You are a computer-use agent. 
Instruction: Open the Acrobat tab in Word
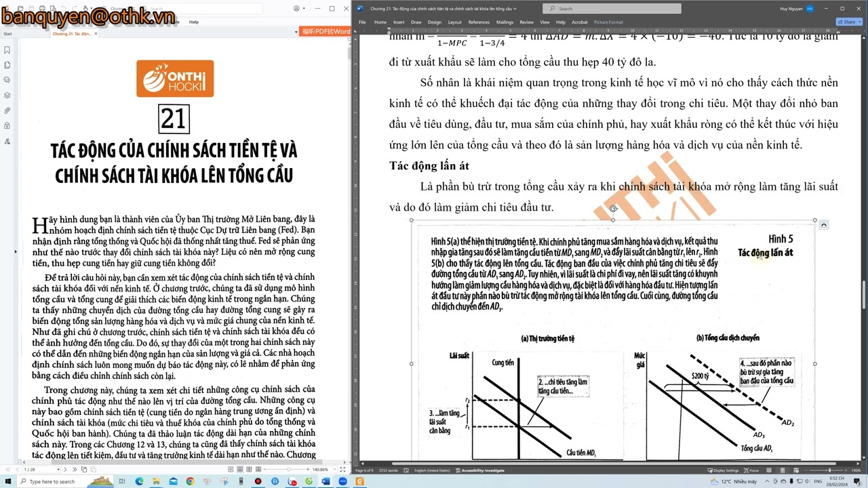click(580, 22)
